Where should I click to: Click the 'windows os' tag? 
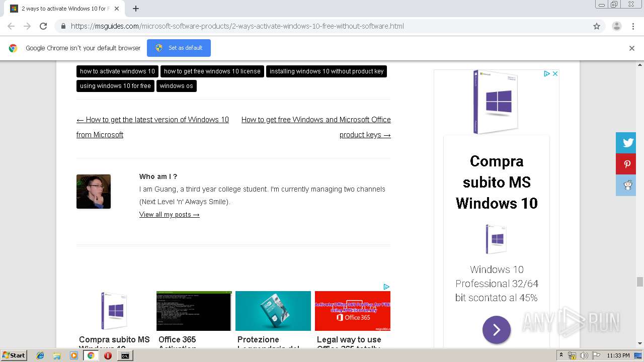pos(177,86)
